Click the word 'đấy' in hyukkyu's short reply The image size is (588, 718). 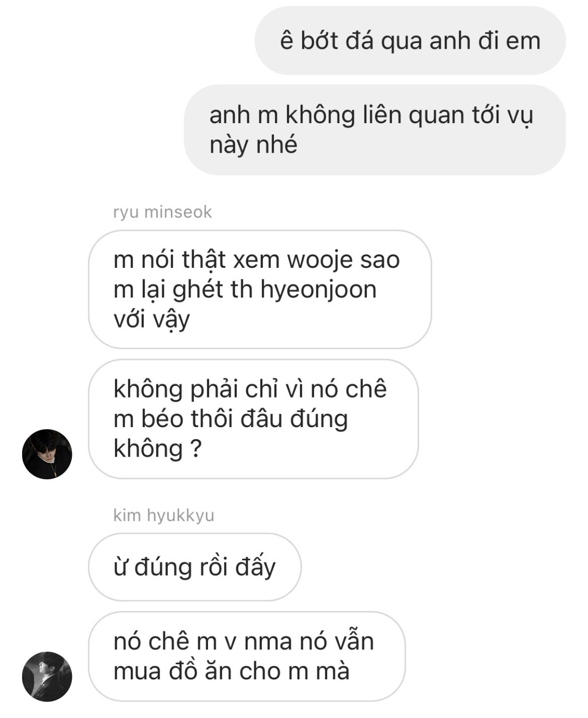coord(256,568)
